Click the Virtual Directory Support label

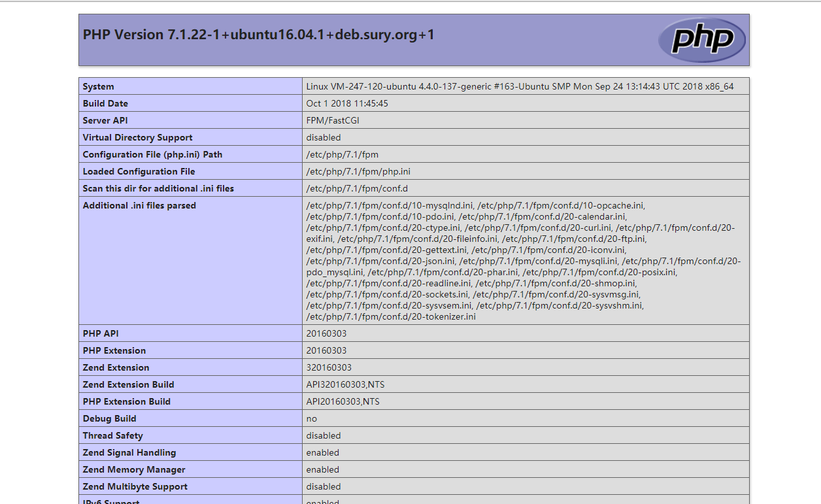[137, 137]
